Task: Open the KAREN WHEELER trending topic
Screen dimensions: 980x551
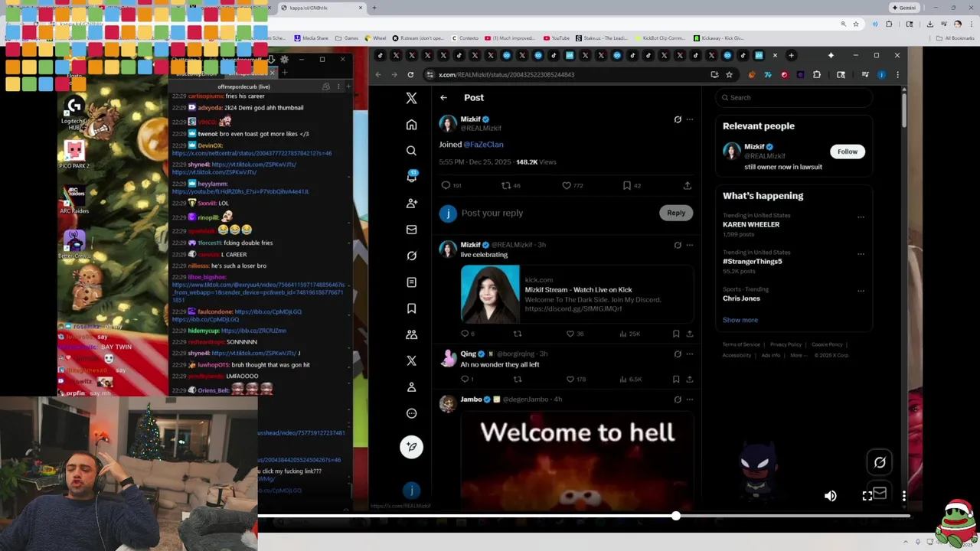Action: (x=751, y=225)
